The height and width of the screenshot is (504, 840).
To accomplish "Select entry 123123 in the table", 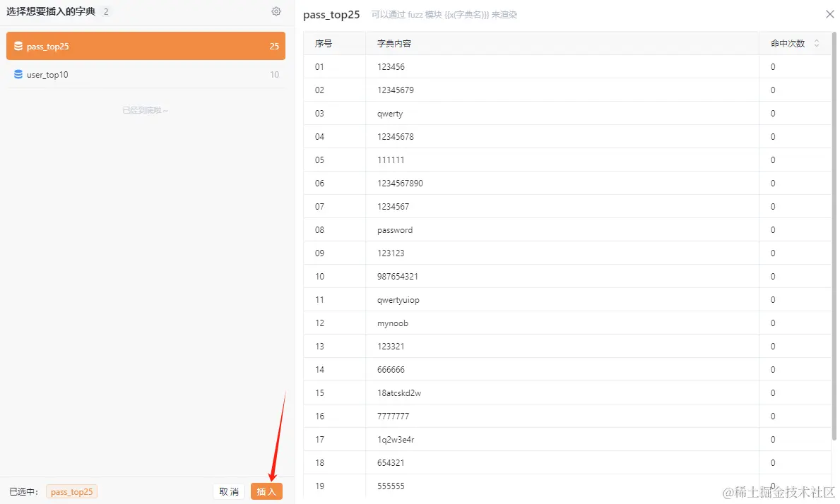I will 391,253.
